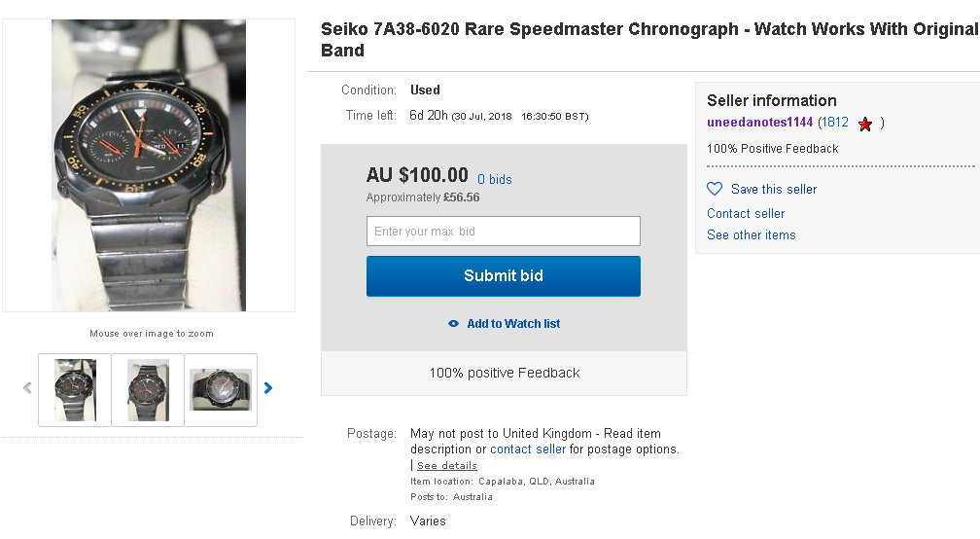
Task: Open the 0 bids link
Action: click(x=494, y=180)
